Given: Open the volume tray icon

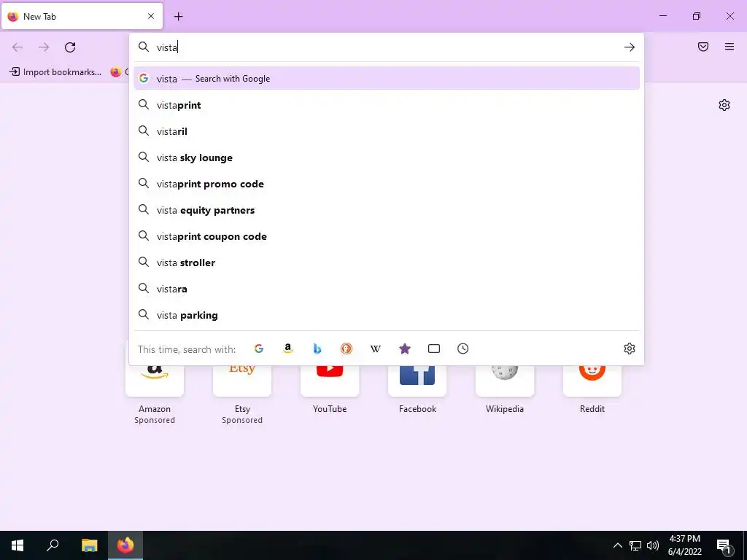Looking at the screenshot, I should (x=653, y=545).
